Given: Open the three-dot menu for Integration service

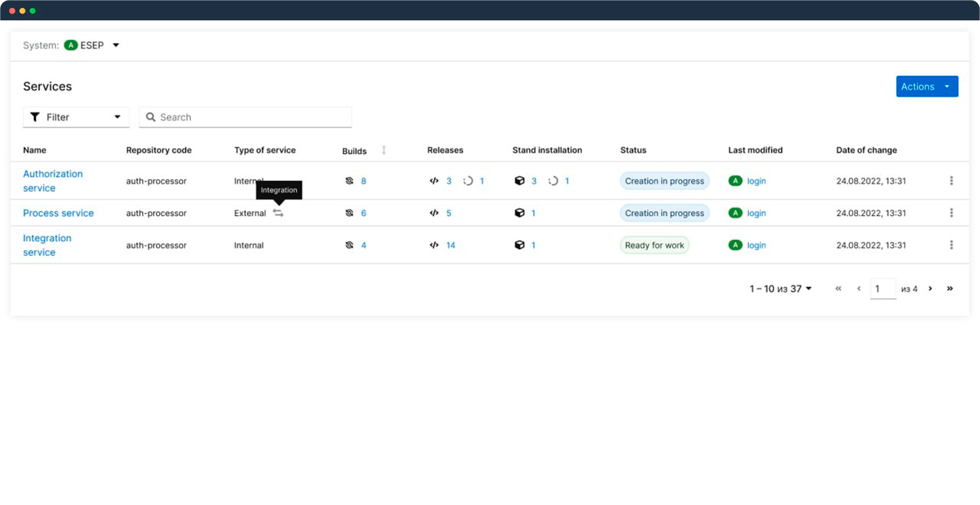Looking at the screenshot, I should tap(951, 245).
